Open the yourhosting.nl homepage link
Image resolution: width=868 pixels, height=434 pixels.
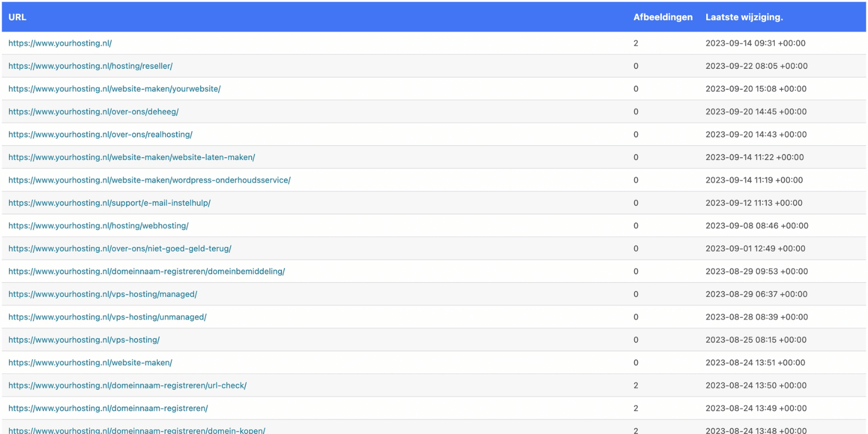(x=60, y=43)
